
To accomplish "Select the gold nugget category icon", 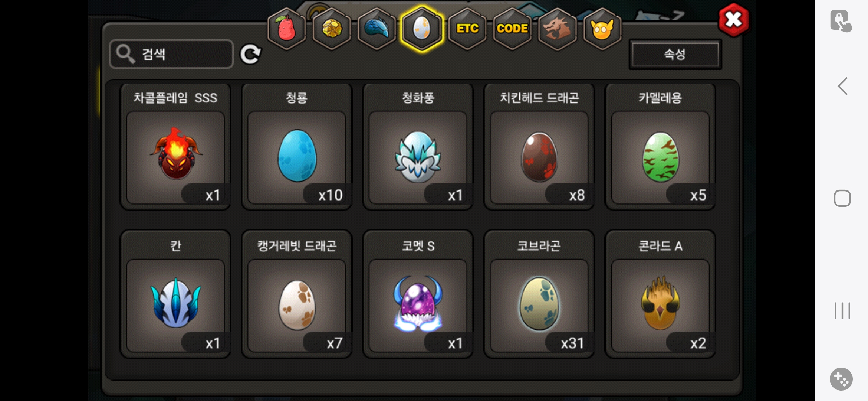I will click(332, 29).
